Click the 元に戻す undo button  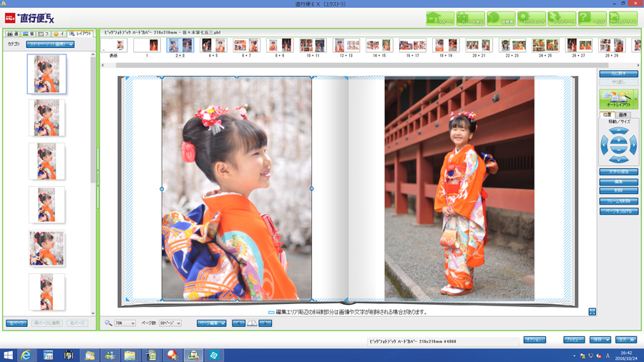tap(618, 74)
